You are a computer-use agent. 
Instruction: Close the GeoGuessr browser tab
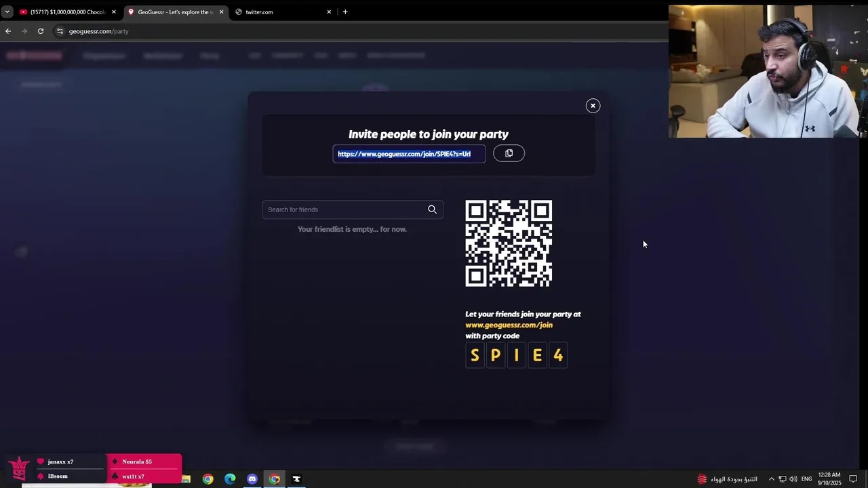point(221,12)
